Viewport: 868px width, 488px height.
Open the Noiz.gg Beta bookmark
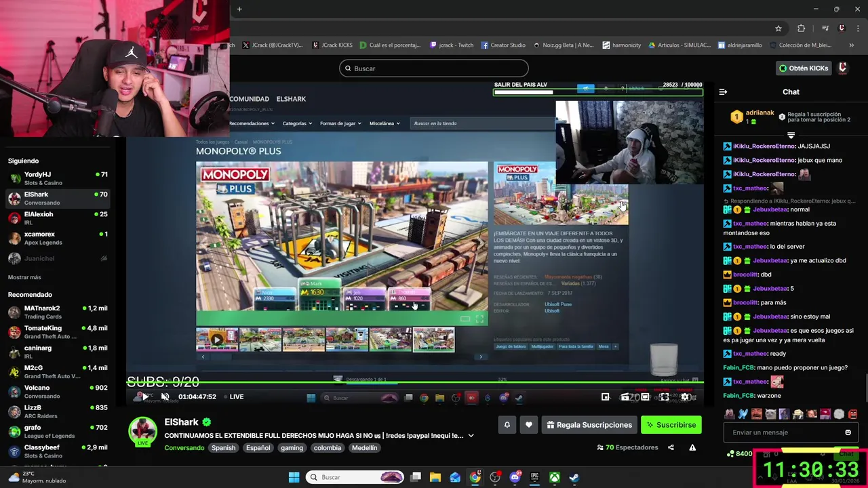(x=564, y=45)
